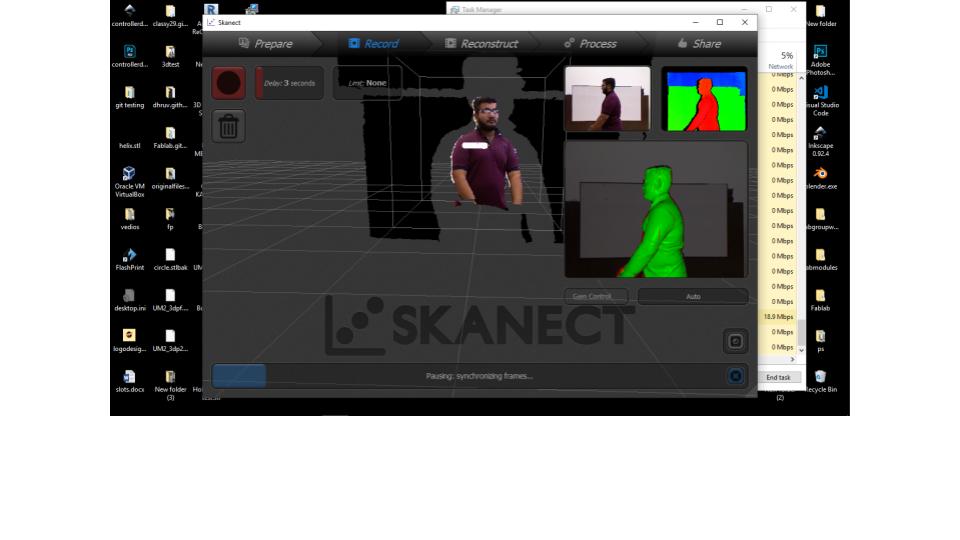Select the dhruv.gith... desktop icon
This screenshot has width=960, height=540.
pos(170,97)
